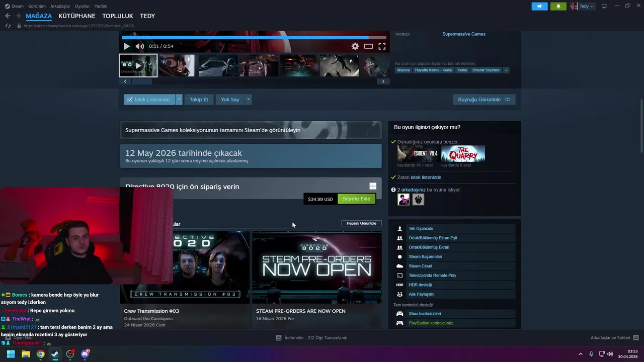Open second friend paw avatar
Screen dimensions: 644x362
tap(418, 200)
